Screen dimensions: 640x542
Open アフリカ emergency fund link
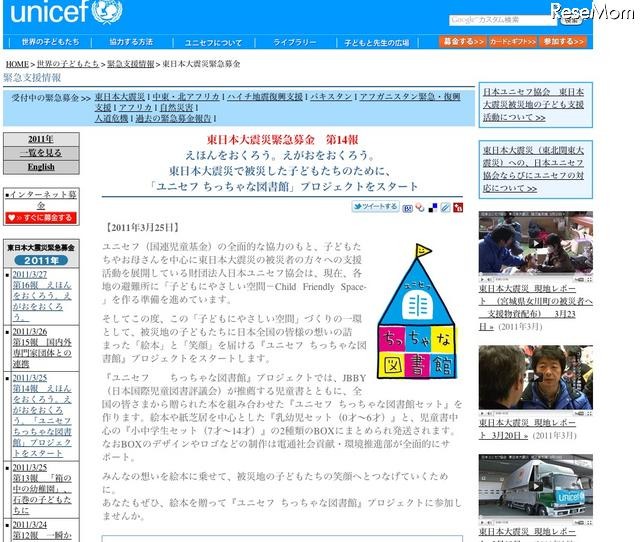(x=136, y=107)
